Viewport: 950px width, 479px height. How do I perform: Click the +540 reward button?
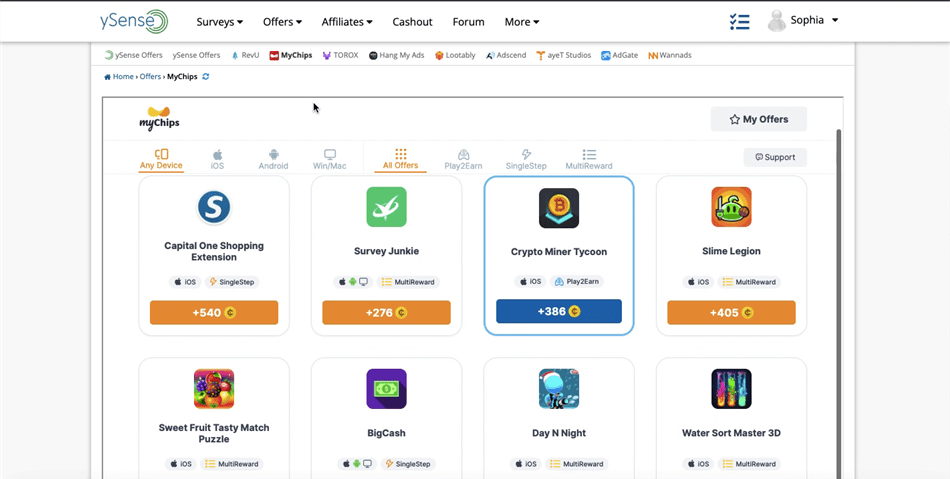coord(214,312)
